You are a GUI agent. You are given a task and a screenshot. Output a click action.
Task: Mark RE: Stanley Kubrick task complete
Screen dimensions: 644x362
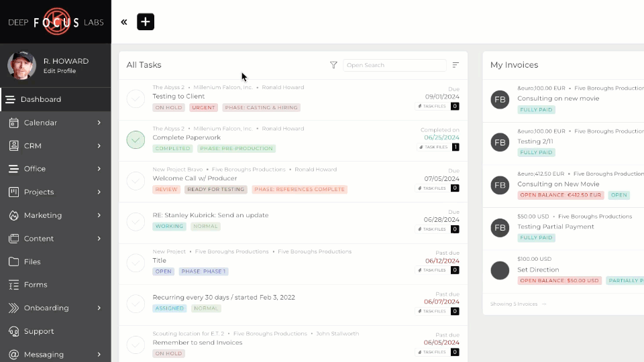(136, 222)
